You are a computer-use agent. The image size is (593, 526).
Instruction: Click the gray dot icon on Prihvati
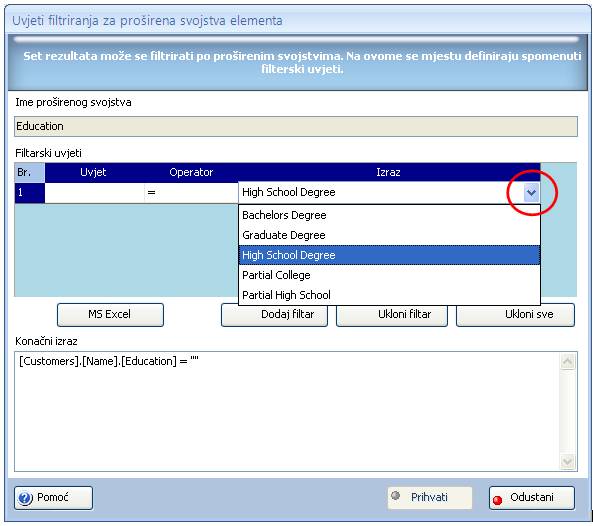[396, 495]
